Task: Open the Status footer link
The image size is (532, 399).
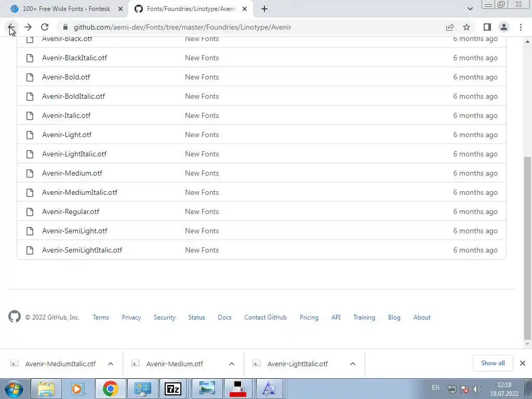Action: (x=197, y=317)
